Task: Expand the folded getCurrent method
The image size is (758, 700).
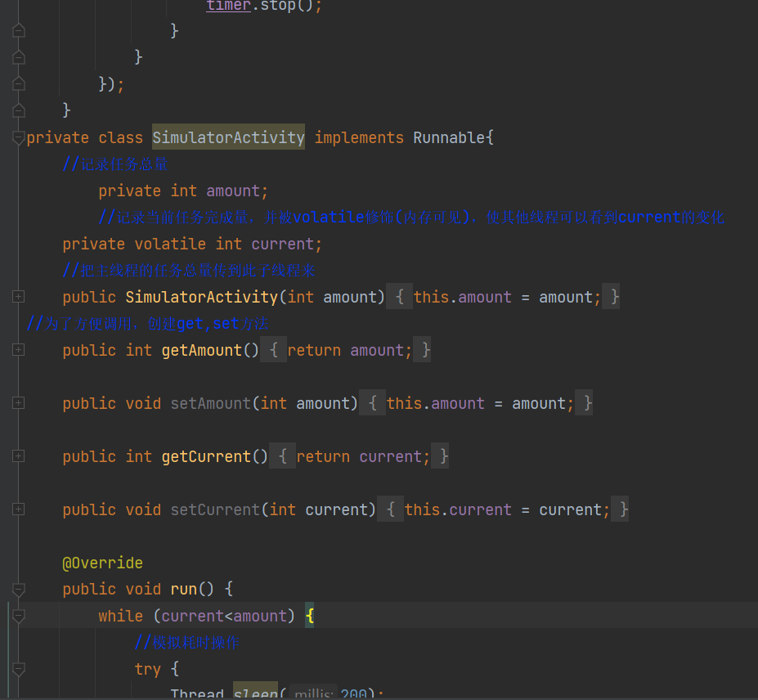Action: [18, 456]
